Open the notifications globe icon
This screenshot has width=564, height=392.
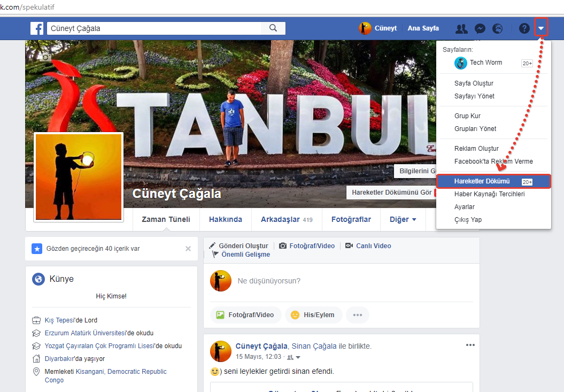tap(497, 29)
